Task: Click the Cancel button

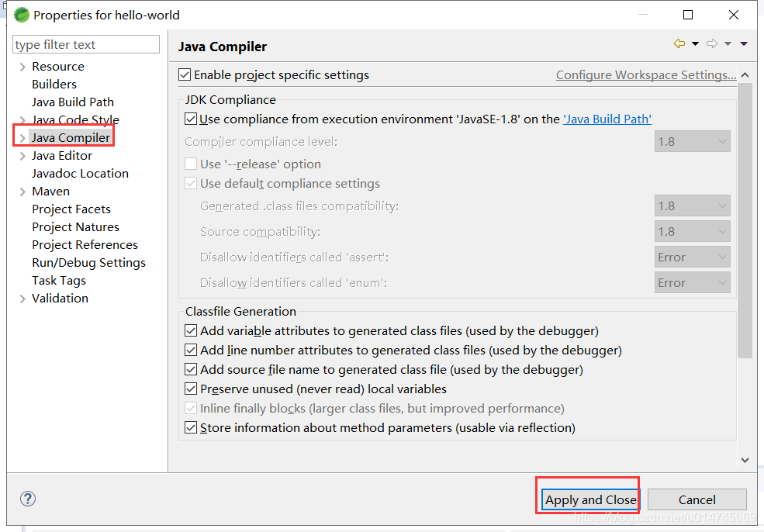Action: pyautogui.click(x=697, y=500)
